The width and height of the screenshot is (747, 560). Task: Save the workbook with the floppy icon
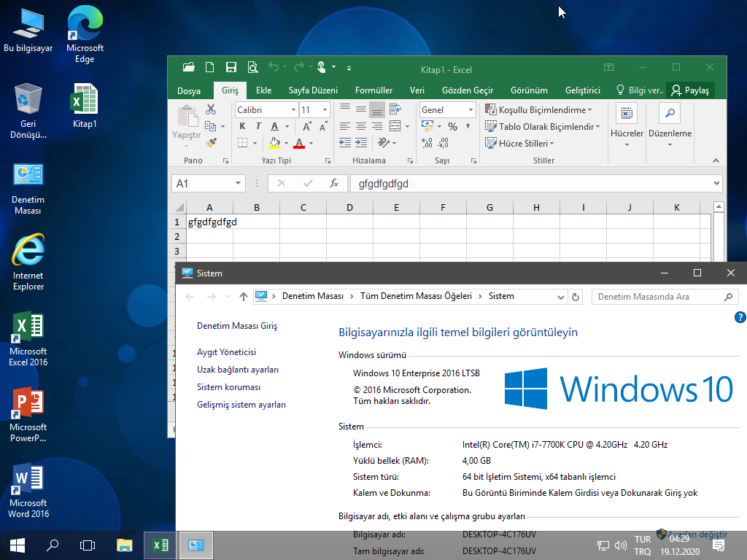[231, 67]
